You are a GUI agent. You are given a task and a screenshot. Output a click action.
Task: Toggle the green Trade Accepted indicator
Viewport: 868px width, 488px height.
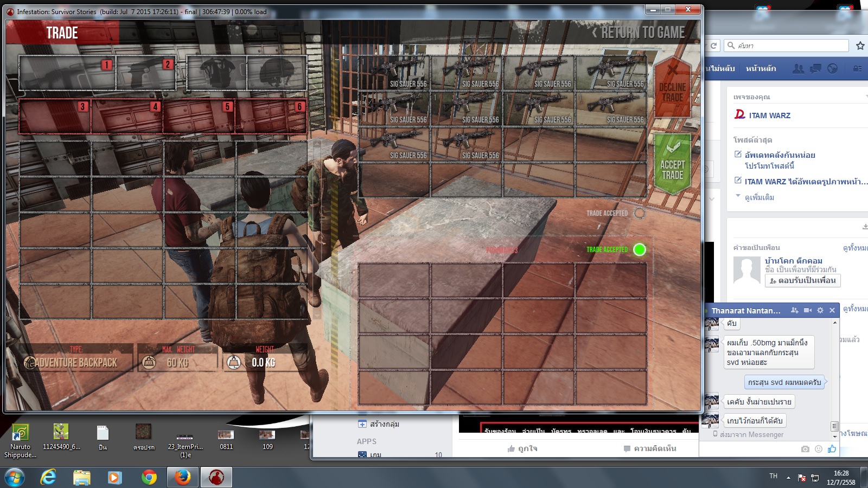(x=640, y=249)
